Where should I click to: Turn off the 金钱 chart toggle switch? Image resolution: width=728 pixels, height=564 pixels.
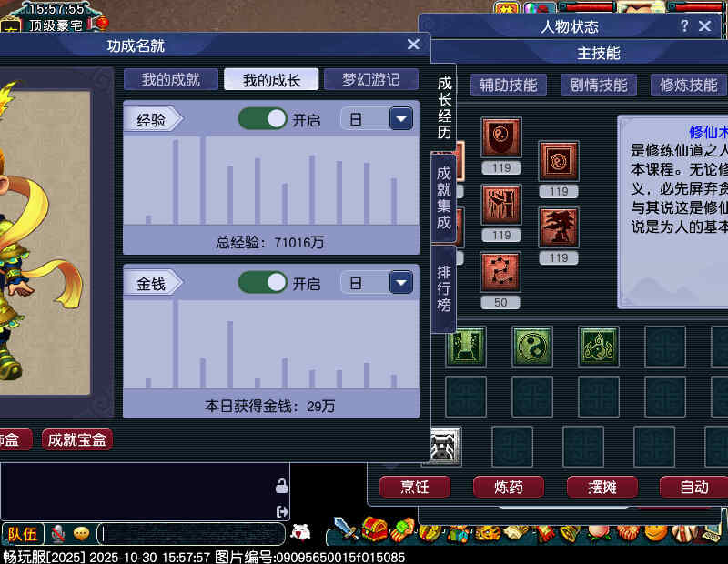pyautogui.click(x=263, y=282)
